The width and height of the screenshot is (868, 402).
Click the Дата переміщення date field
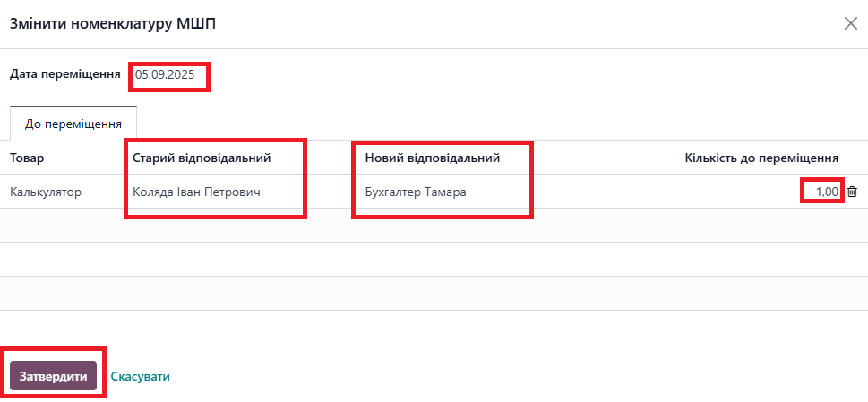(170, 75)
